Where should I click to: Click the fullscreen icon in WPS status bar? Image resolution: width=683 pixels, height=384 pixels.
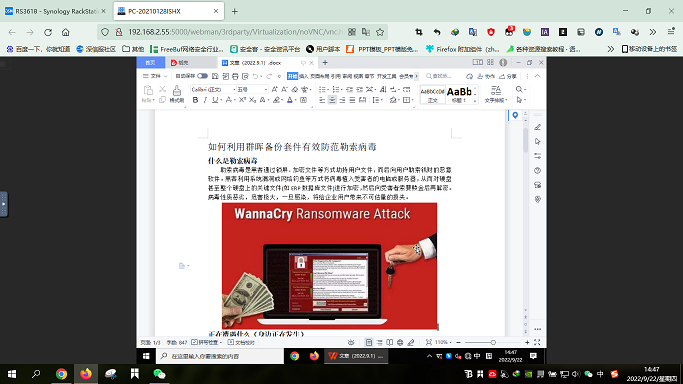(537, 343)
